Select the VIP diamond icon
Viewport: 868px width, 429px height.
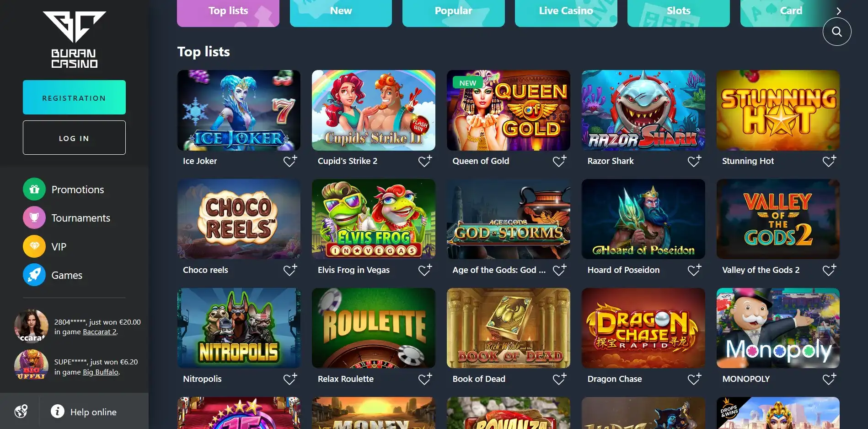point(34,246)
